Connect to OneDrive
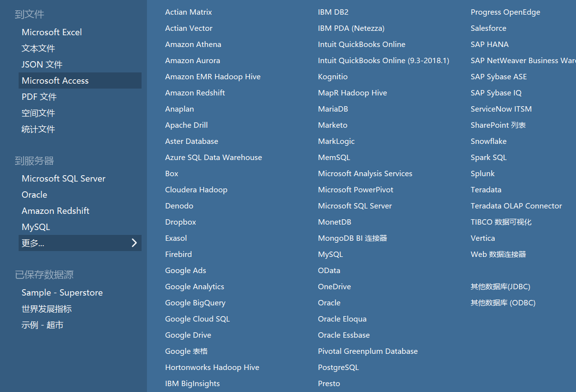This screenshot has width=576, height=392. tap(334, 287)
